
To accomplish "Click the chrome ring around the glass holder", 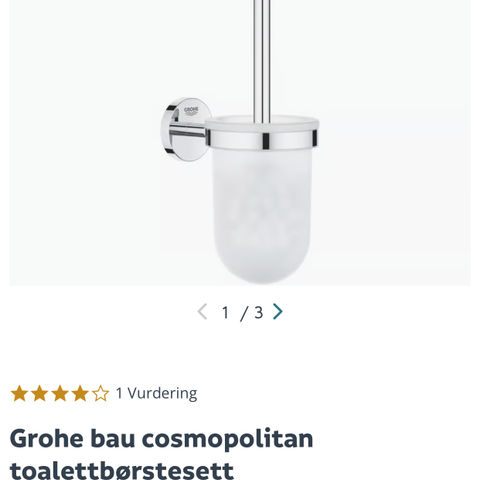I will click(x=262, y=139).
